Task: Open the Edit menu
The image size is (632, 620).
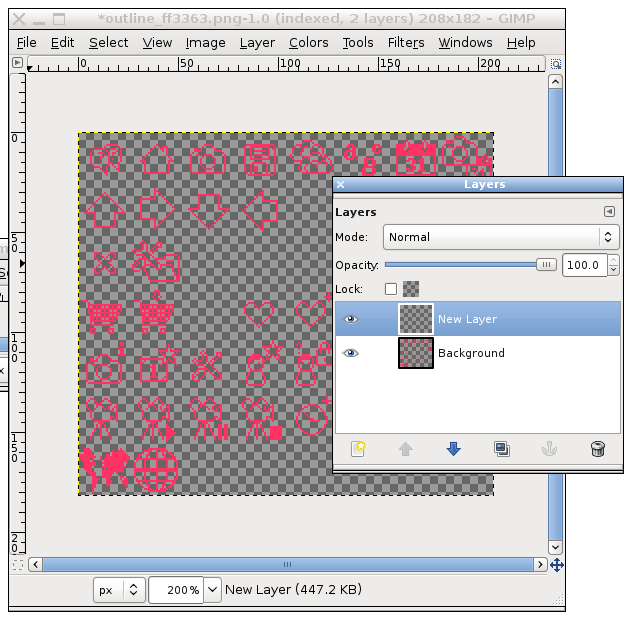Action: pos(62,43)
